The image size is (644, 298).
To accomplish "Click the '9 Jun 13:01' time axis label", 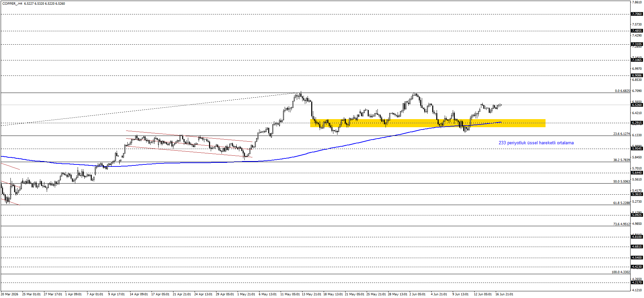I will pyautogui.click(x=460, y=294).
